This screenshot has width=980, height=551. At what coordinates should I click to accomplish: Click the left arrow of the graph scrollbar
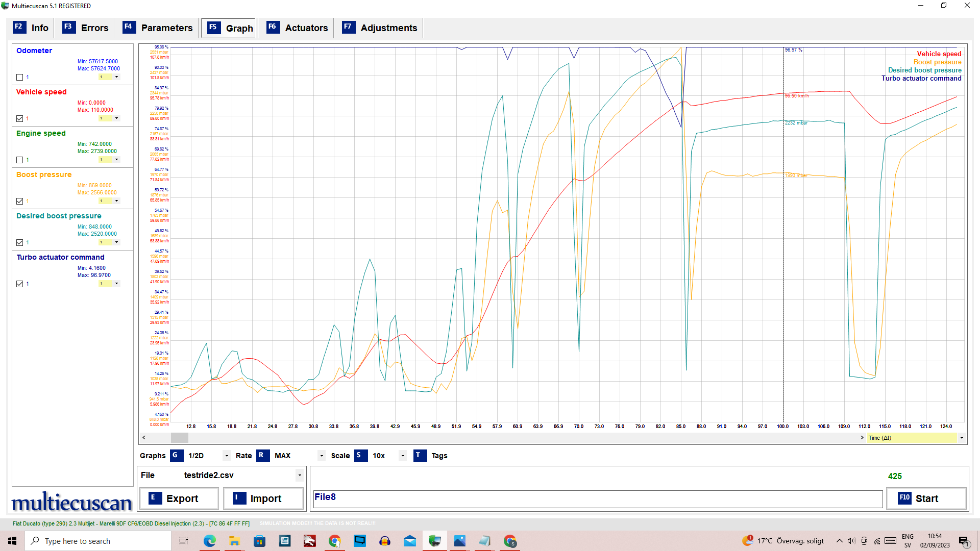pyautogui.click(x=144, y=438)
